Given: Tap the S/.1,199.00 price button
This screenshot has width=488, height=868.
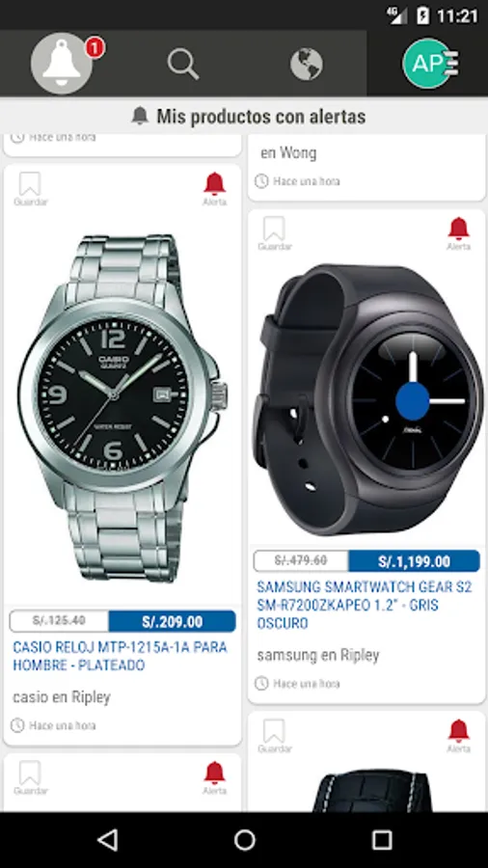Looking at the screenshot, I should coord(414,561).
